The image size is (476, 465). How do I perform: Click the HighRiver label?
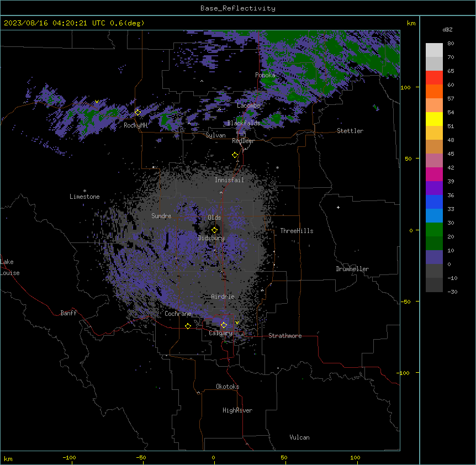237,410
